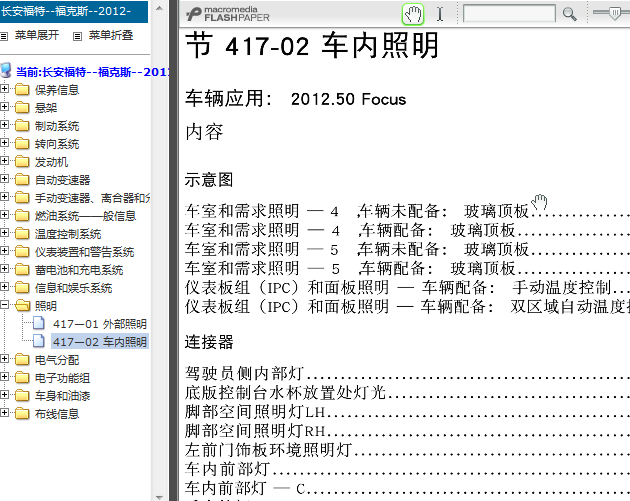
Task: Click the 蓄电池和充电系统 folder icon
Action: pyautogui.click(x=22, y=269)
